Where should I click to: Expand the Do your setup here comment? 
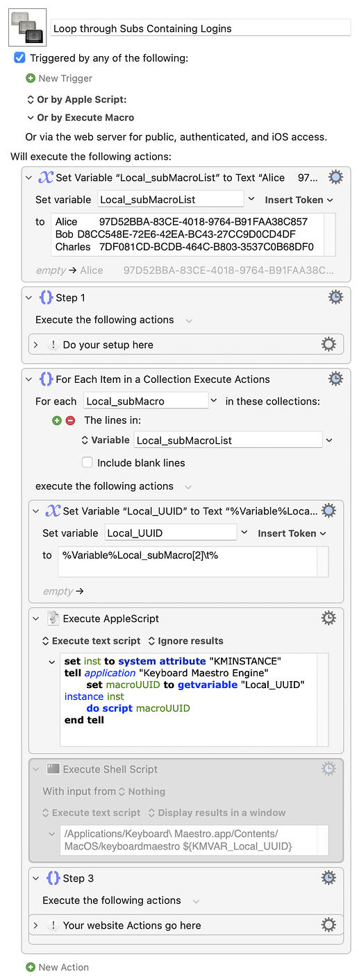point(37,344)
